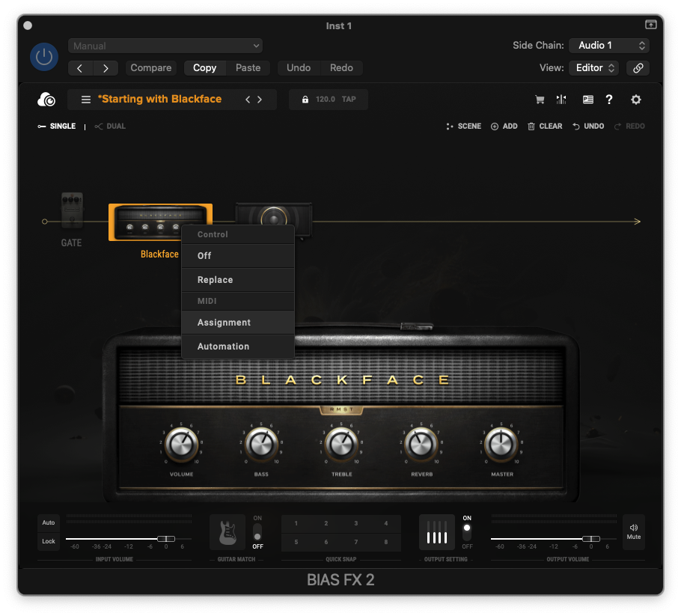Select Quick Snap slot 7
This screenshot has height=616, width=681.
[356, 542]
